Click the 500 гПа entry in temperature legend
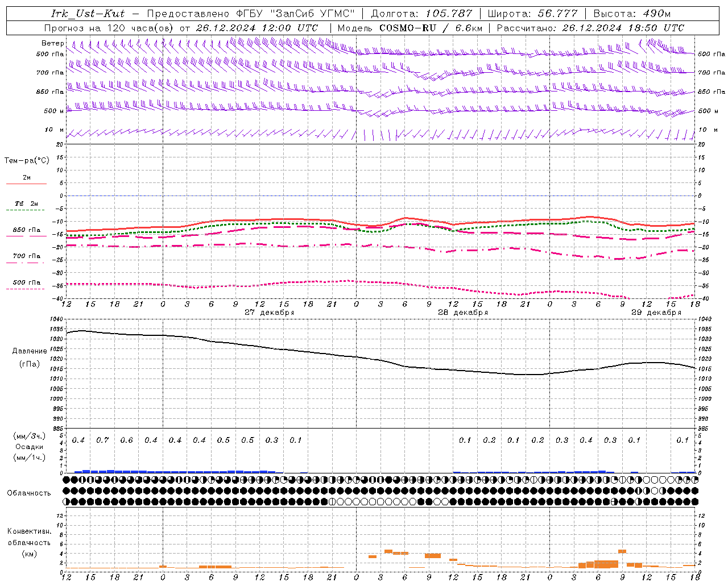This screenshot has height=582, width=728. (x=27, y=282)
